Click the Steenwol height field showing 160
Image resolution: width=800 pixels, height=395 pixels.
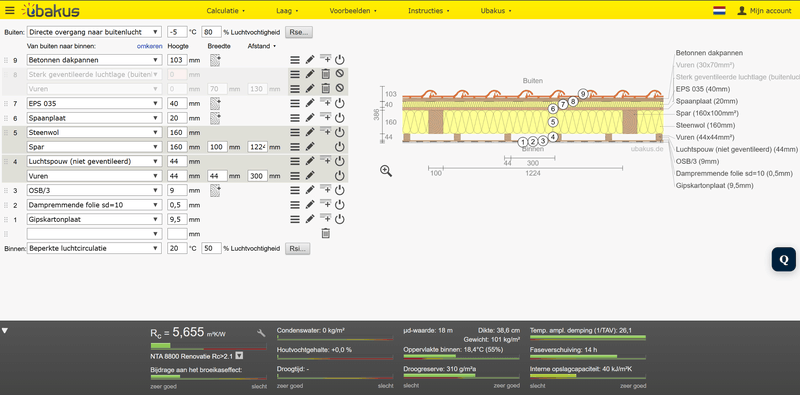(177, 132)
